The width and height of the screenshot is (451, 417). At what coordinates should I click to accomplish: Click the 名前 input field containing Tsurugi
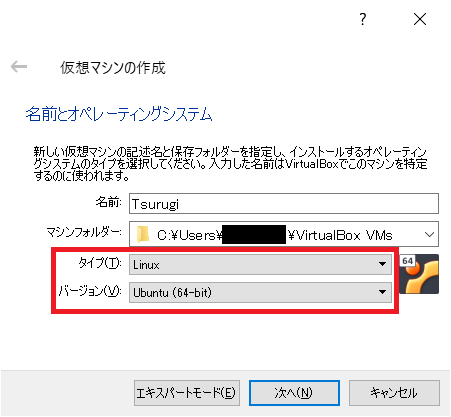click(x=284, y=203)
